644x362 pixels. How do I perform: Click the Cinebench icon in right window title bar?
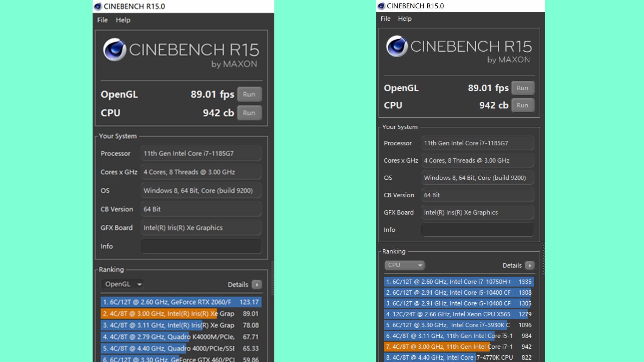tap(381, 6)
